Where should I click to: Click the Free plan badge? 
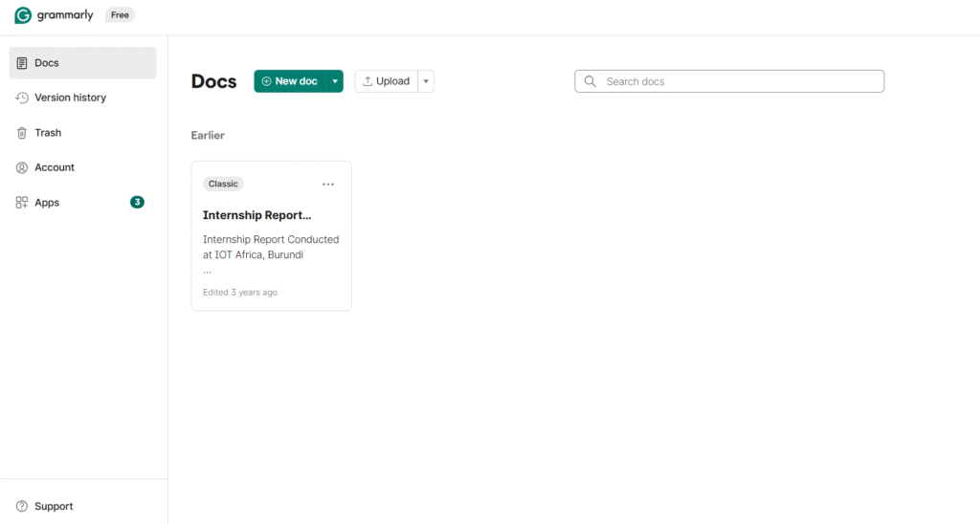(120, 15)
